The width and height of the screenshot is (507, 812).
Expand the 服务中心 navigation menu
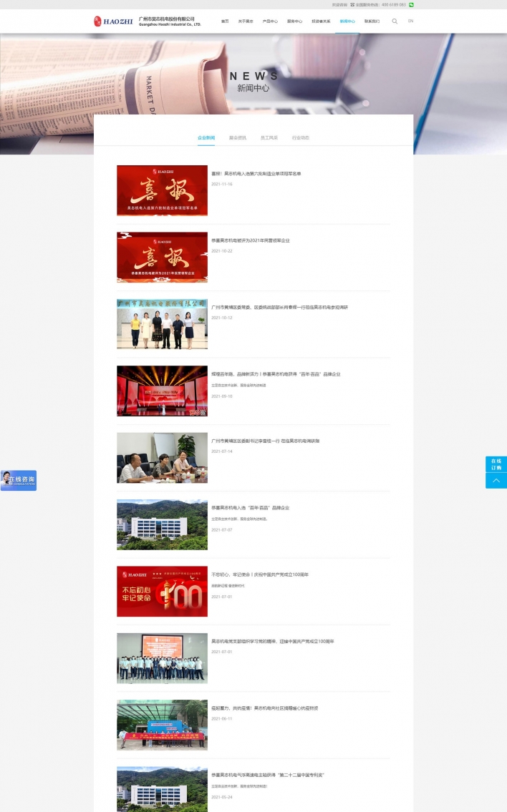click(x=294, y=21)
